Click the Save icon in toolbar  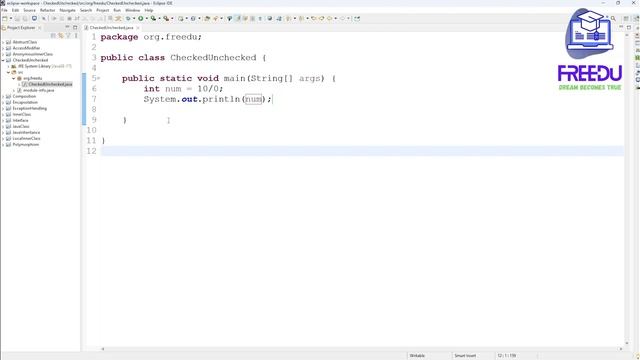click(17, 18)
